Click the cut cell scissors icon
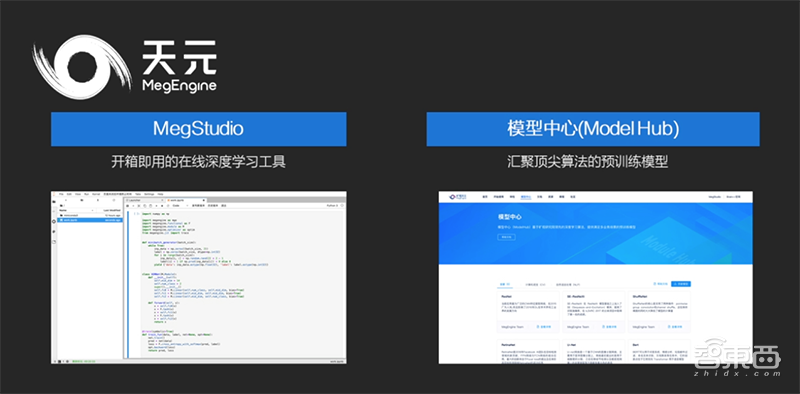This screenshot has height=394, width=800. [139, 206]
